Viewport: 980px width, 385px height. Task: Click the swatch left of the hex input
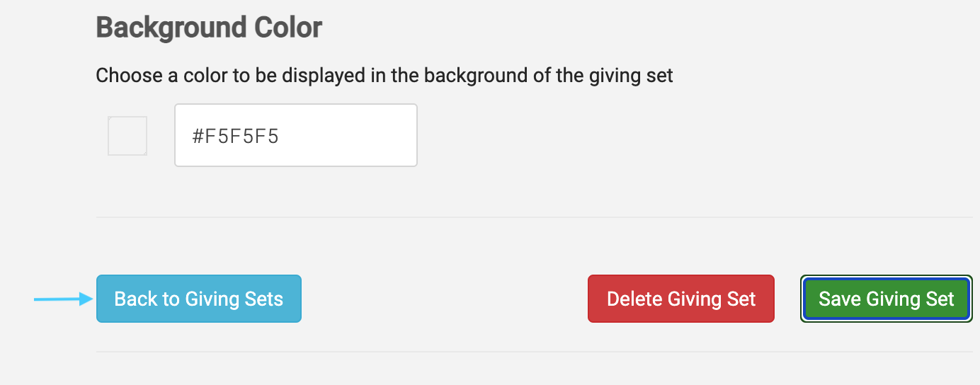127,135
